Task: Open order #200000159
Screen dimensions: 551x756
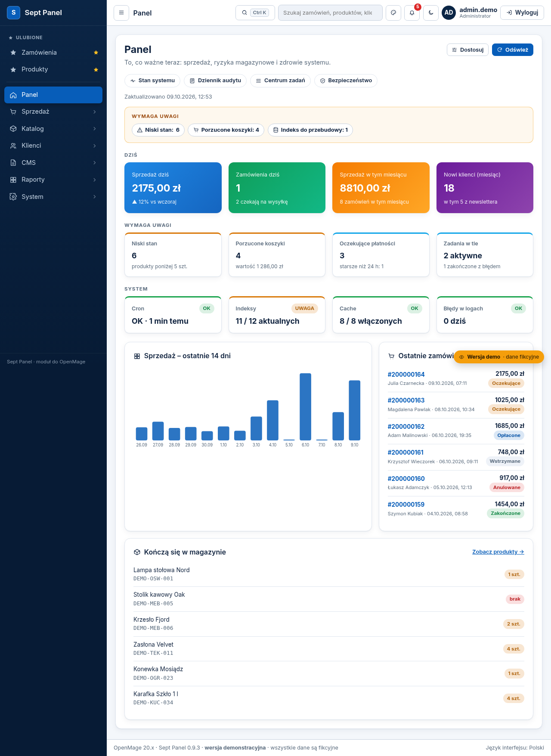Action: click(406, 505)
